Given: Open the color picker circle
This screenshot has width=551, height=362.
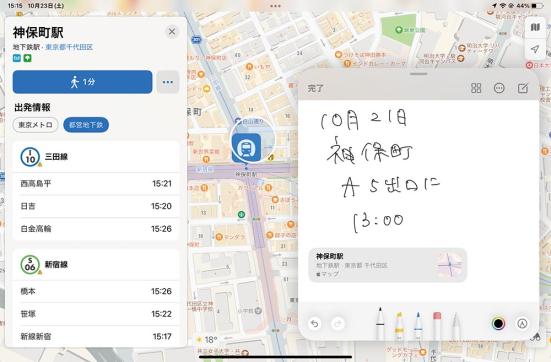Looking at the screenshot, I should coord(498,323).
